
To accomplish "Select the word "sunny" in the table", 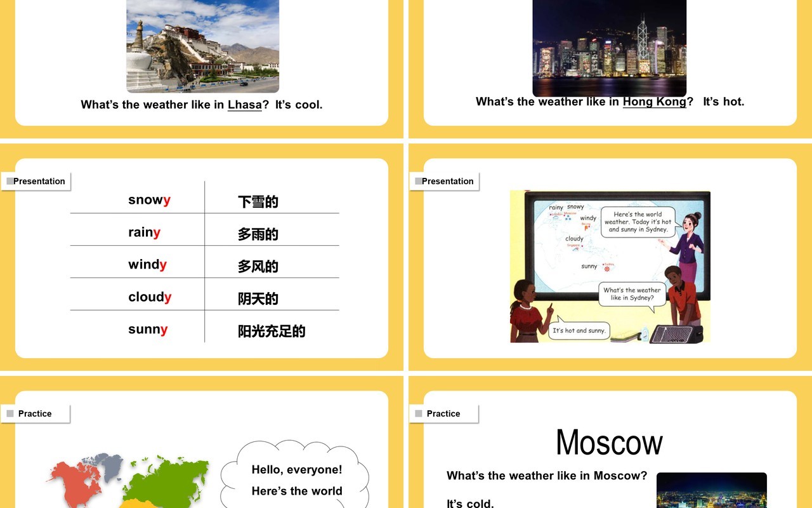I will [x=148, y=330].
